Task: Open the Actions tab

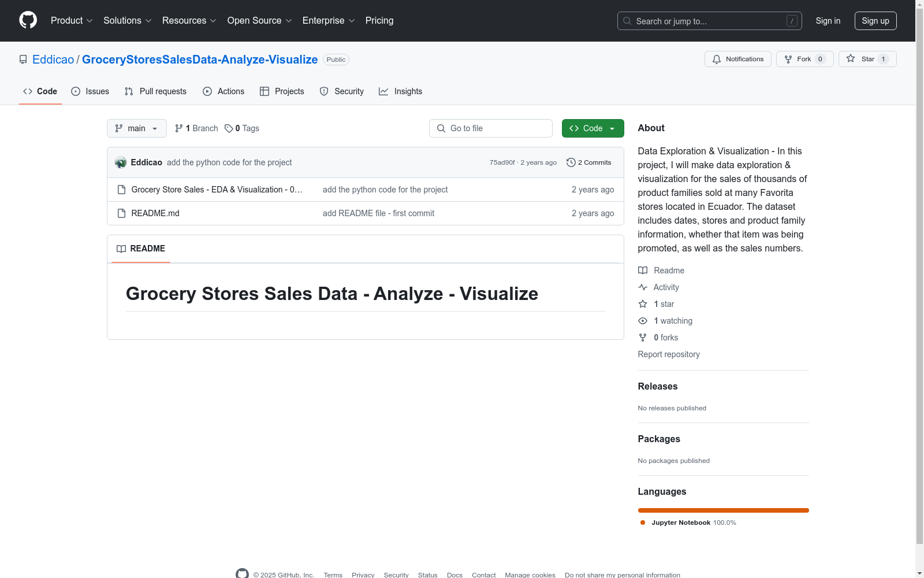Action: pos(223,91)
